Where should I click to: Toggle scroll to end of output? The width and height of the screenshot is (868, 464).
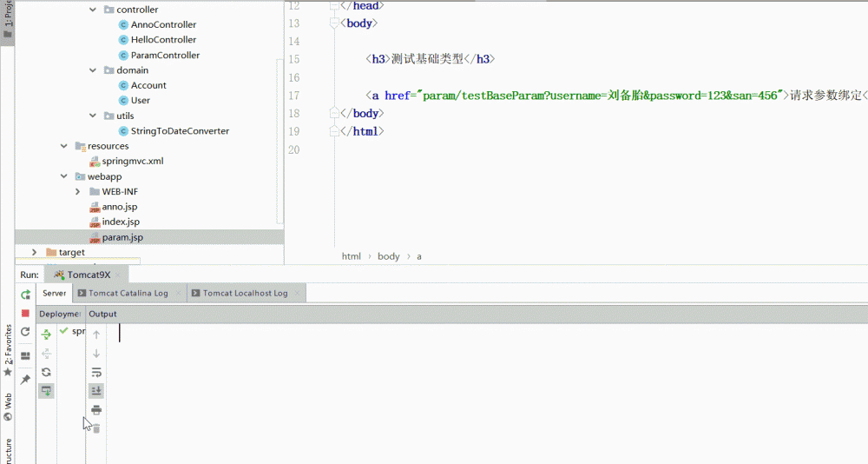point(96,391)
